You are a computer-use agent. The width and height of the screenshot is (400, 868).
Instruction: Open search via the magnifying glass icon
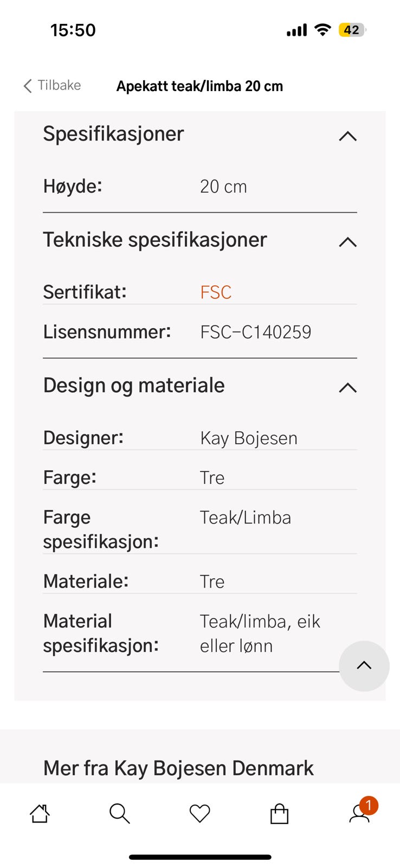point(119,813)
